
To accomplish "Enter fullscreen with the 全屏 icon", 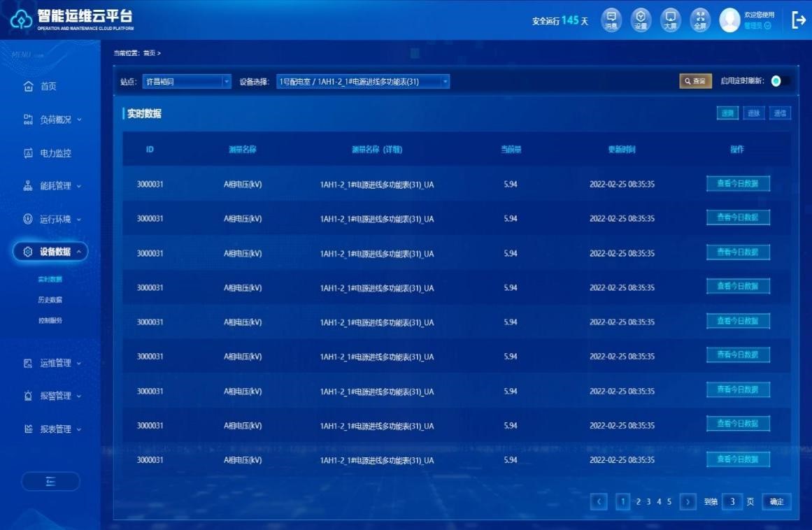I will click(x=700, y=20).
